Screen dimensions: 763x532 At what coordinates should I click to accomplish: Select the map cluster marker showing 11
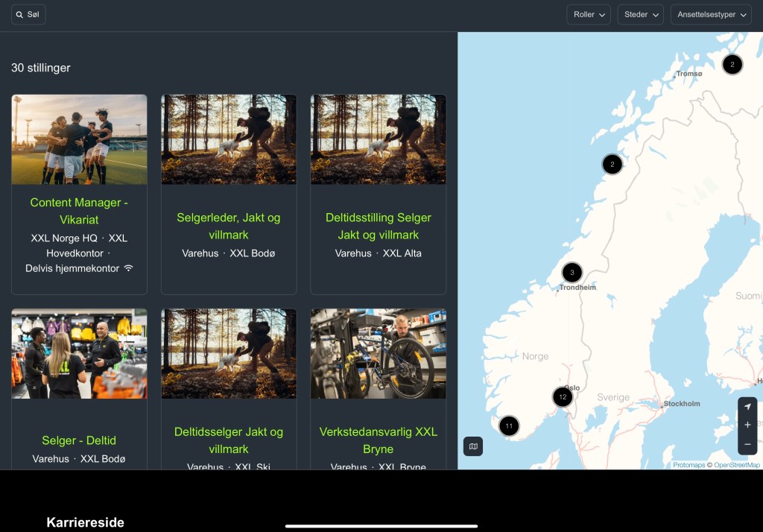tap(509, 426)
